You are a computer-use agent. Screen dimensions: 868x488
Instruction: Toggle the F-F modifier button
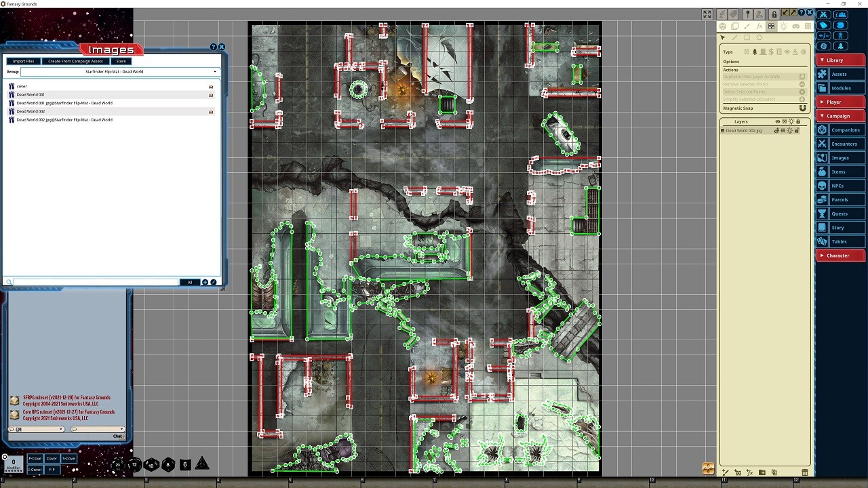[52, 469]
